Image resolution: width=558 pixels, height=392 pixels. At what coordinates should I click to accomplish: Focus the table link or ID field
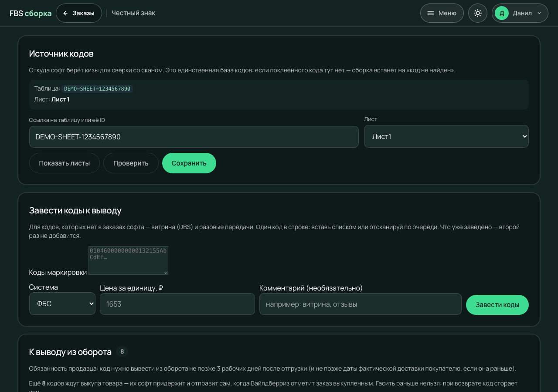click(194, 137)
